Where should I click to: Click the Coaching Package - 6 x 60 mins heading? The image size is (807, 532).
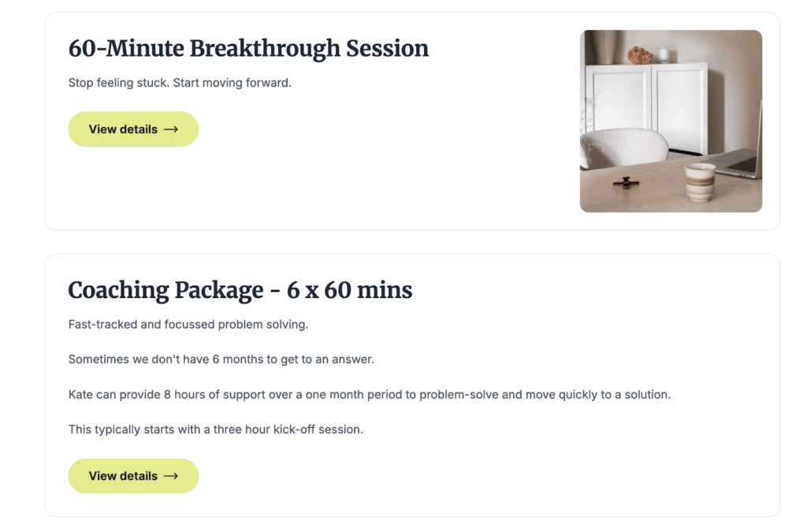(240, 290)
